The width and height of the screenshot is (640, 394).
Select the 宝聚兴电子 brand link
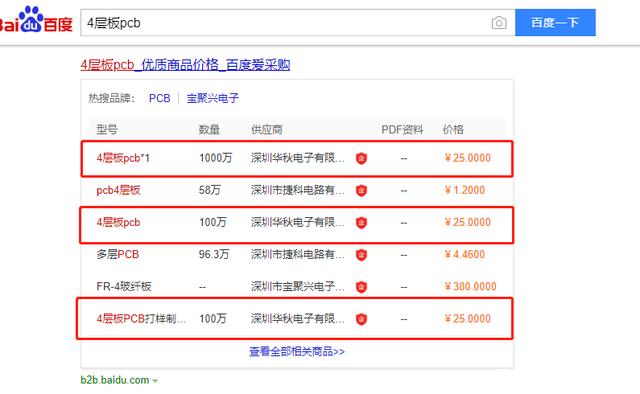point(213,98)
